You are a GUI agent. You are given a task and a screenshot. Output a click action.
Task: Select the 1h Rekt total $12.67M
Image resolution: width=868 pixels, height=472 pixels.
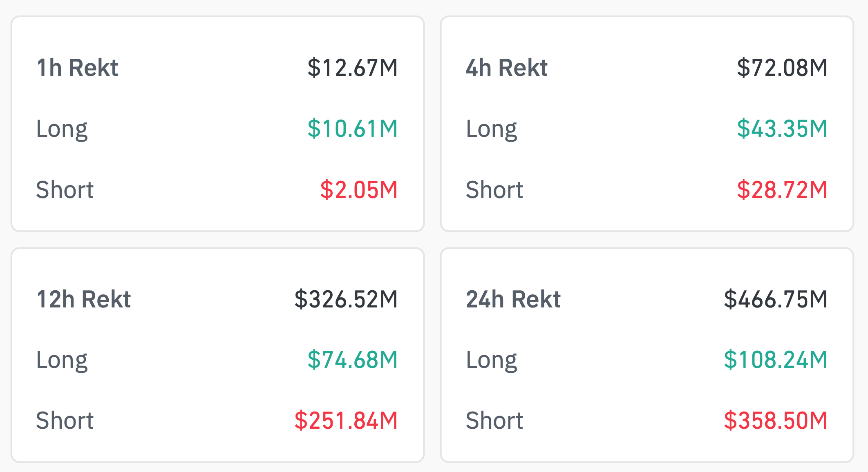[352, 68]
